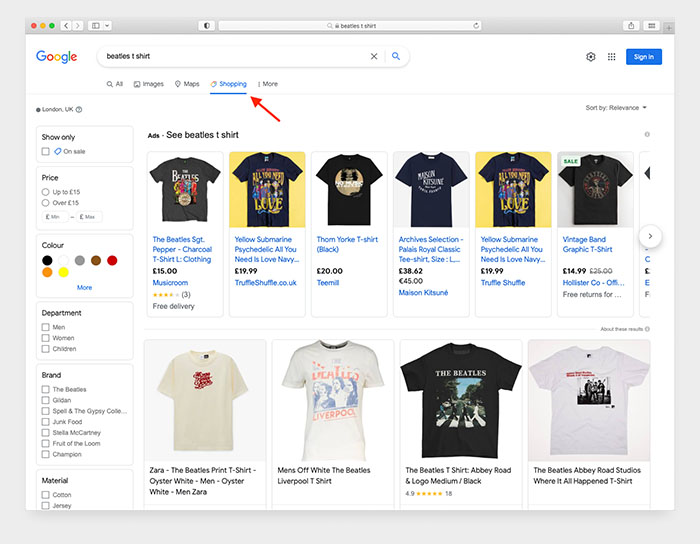Go forward with Safari's forward arrow
Viewport: 700px width, 544px height.
(77, 26)
